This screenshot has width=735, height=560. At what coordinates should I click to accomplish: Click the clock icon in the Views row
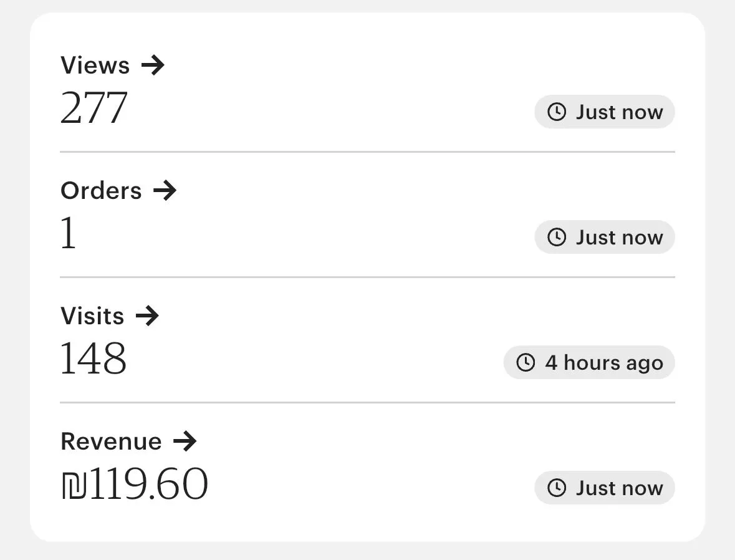point(556,112)
